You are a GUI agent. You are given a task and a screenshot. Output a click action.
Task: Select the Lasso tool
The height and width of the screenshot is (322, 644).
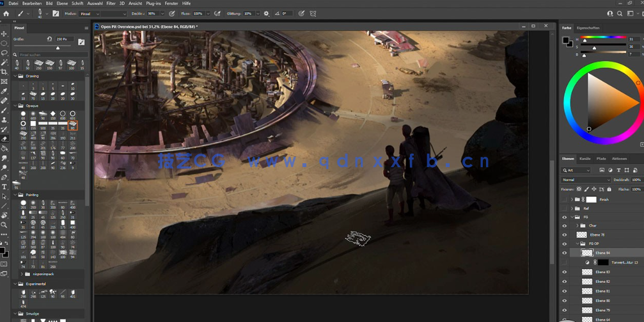(4, 53)
